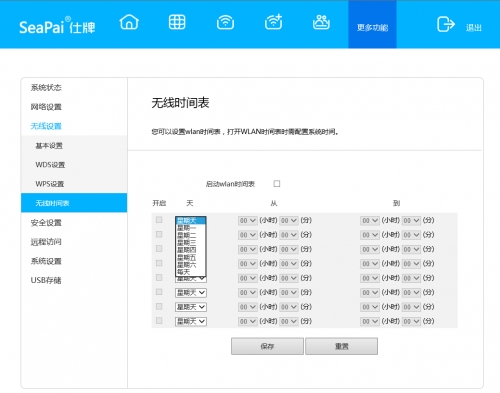The image size is (500, 393).
Task: Enable the 启动wlan时间表 checkbox
Action: [277, 183]
